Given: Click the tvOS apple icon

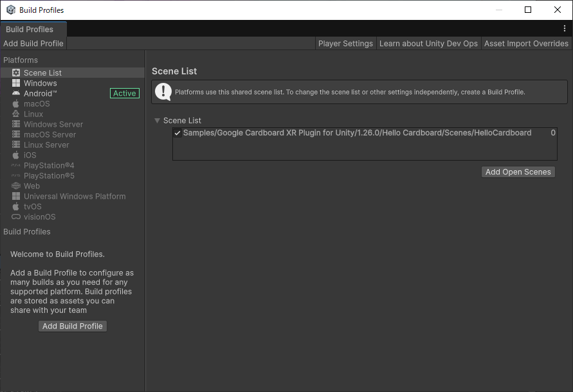Looking at the screenshot, I should pyautogui.click(x=16, y=206).
